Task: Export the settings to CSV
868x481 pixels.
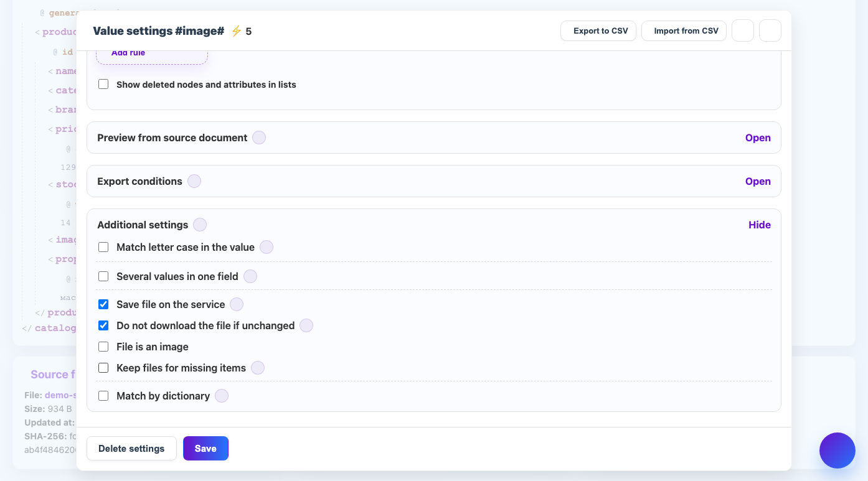Action: pos(598,30)
